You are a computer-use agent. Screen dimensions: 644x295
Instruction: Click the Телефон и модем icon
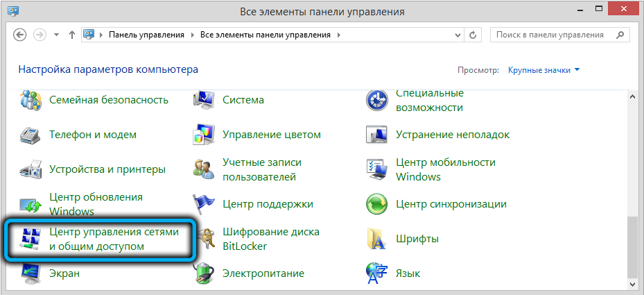(x=31, y=135)
